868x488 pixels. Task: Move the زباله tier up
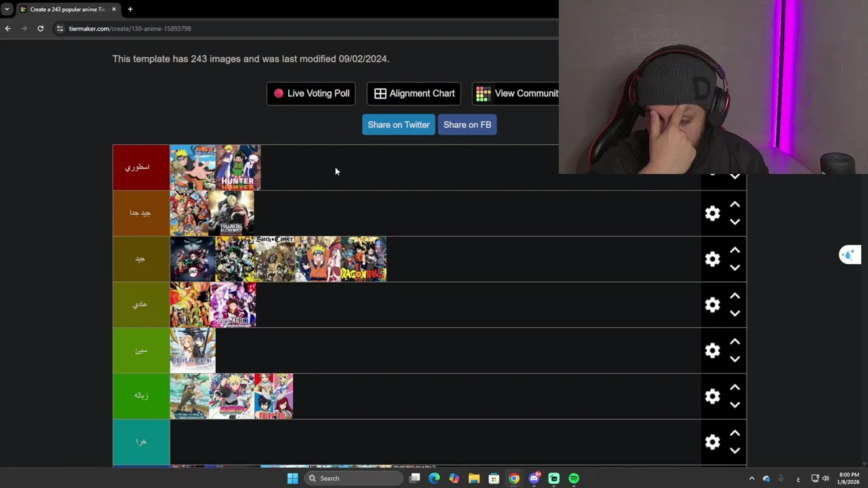click(734, 388)
